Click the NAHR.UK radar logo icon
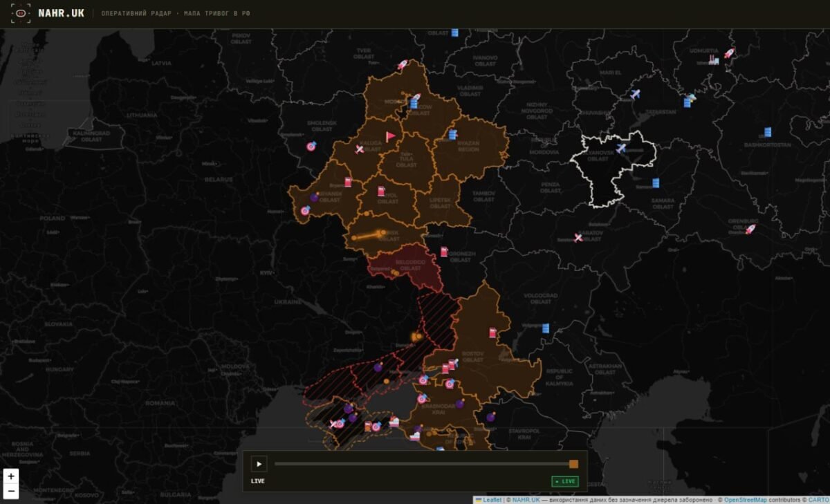Image resolution: width=830 pixels, height=504 pixels. click(21, 13)
